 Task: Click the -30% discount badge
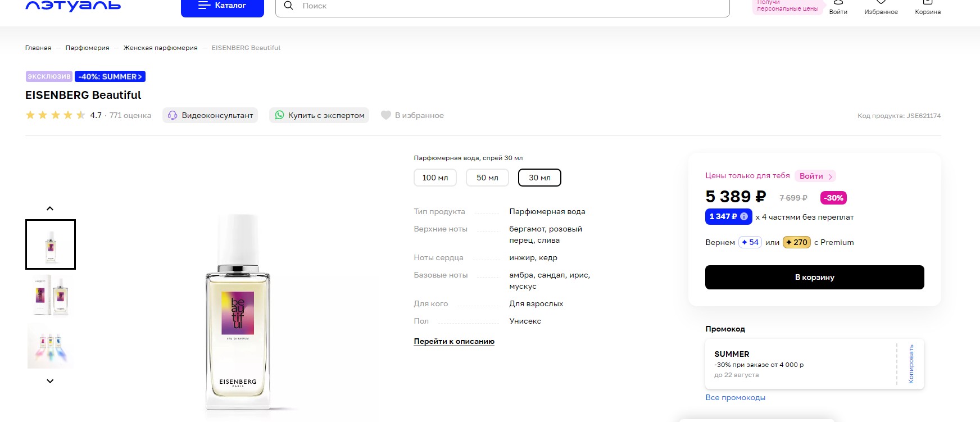pos(833,198)
